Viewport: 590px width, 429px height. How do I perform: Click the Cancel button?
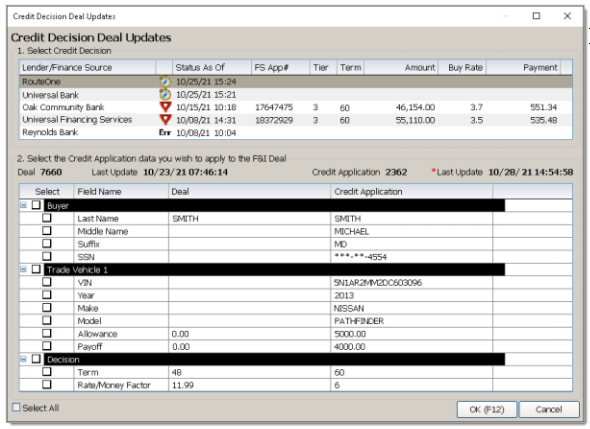pos(549,409)
